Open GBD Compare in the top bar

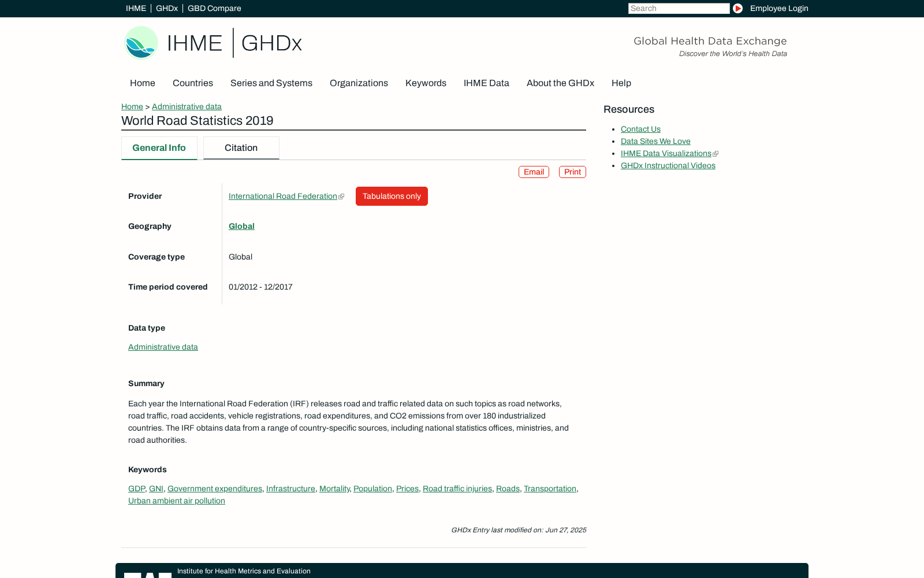214,8
